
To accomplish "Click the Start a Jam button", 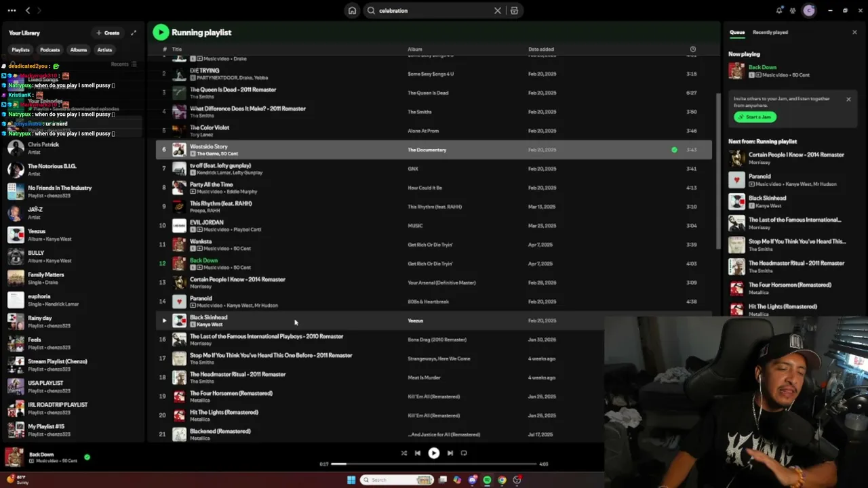I will [755, 117].
